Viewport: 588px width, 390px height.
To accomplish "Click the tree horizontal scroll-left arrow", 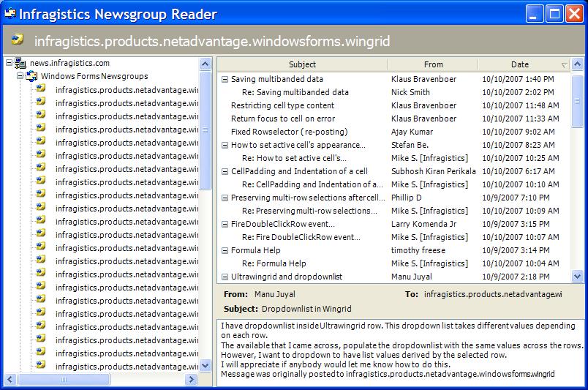I will tap(10, 380).
